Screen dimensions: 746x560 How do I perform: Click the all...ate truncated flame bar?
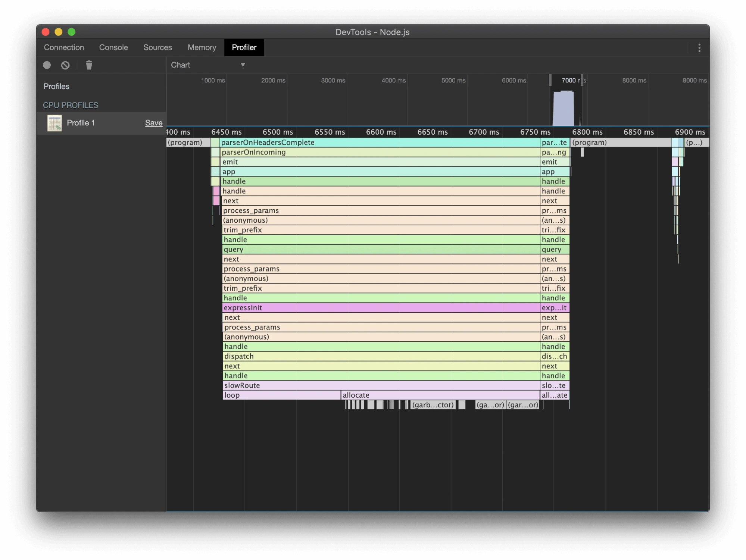(x=555, y=395)
